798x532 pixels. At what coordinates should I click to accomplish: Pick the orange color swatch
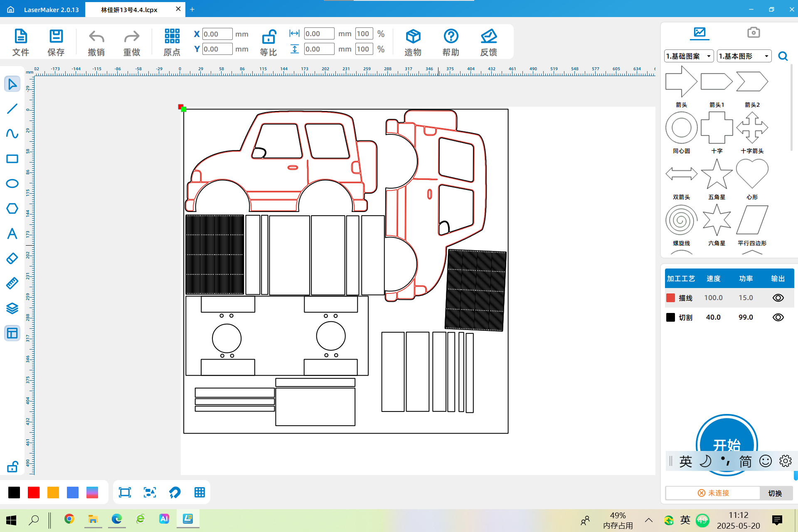[53, 493]
